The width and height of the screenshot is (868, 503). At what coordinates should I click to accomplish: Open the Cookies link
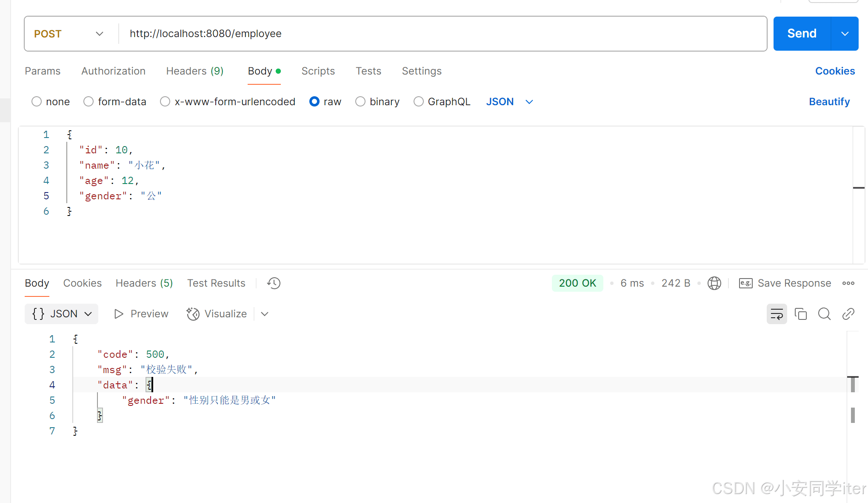click(x=835, y=71)
